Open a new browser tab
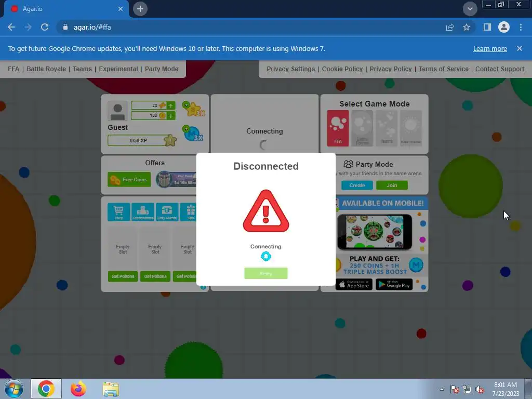 click(140, 9)
